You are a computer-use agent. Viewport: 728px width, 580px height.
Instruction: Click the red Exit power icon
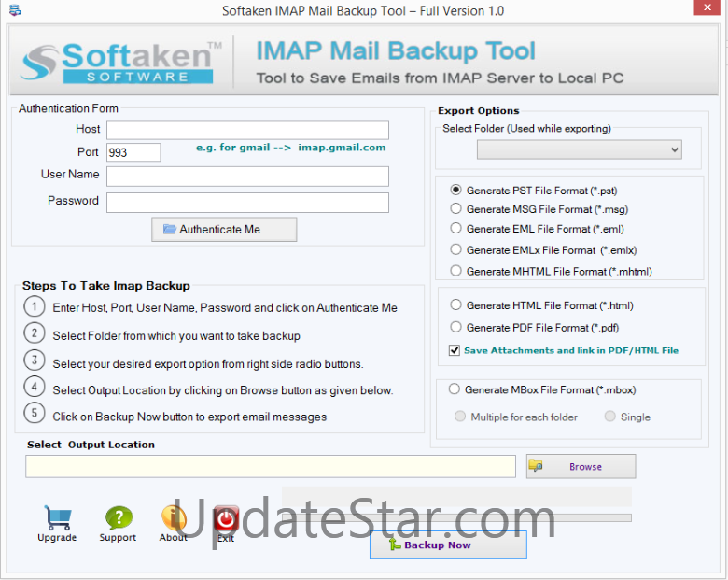tap(226, 518)
